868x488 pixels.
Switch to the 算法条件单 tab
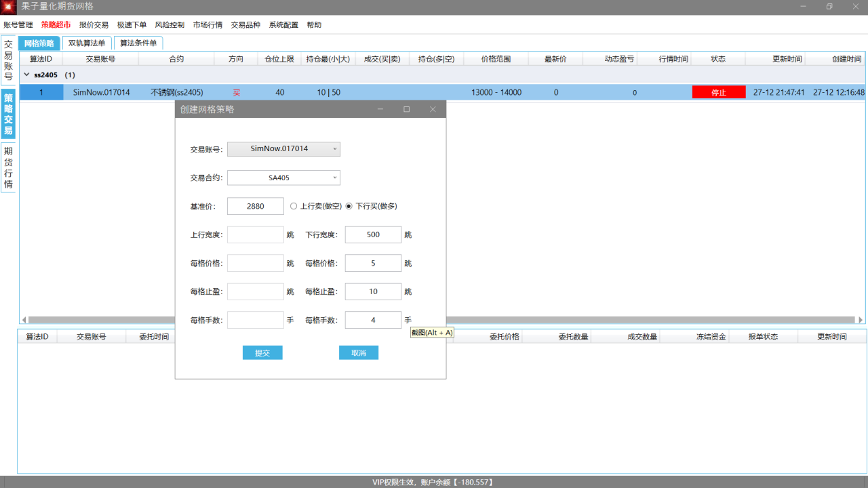point(138,42)
